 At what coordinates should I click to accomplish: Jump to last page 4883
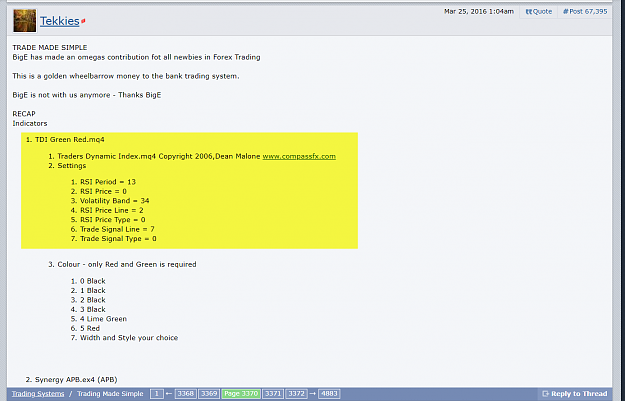pos(329,394)
